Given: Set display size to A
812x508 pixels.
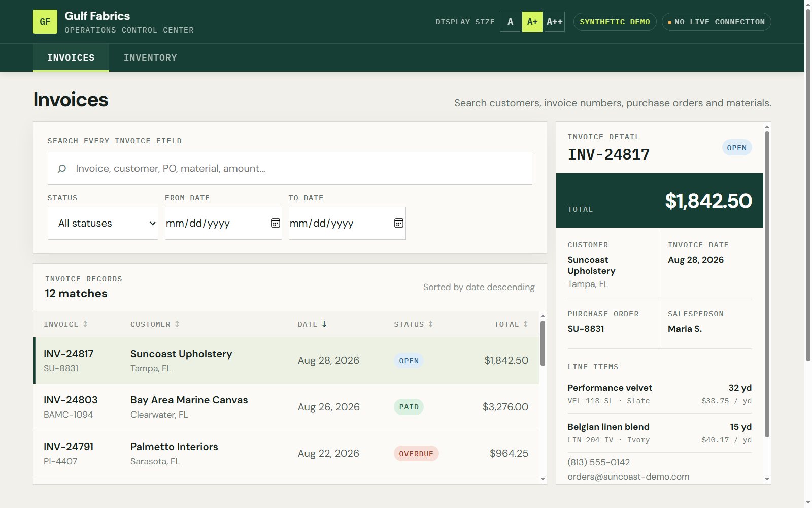Looking at the screenshot, I should click(510, 22).
